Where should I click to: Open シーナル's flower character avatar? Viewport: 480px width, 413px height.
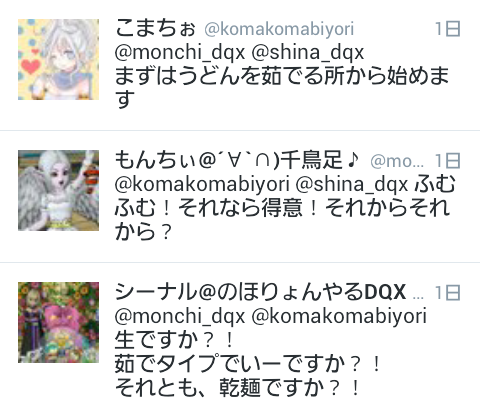point(58,322)
